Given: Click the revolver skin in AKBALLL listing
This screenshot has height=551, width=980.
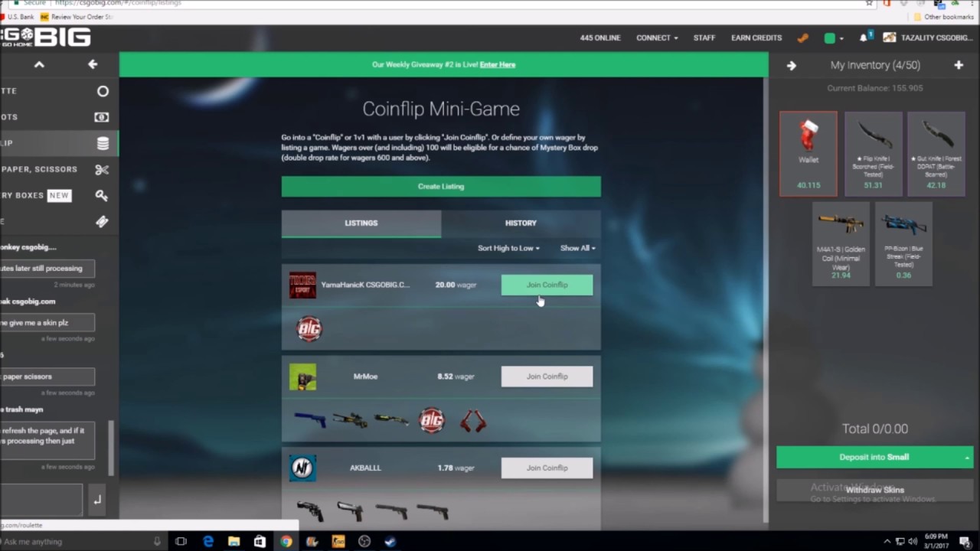Looking at the screenshot, I should pos(310,512).
